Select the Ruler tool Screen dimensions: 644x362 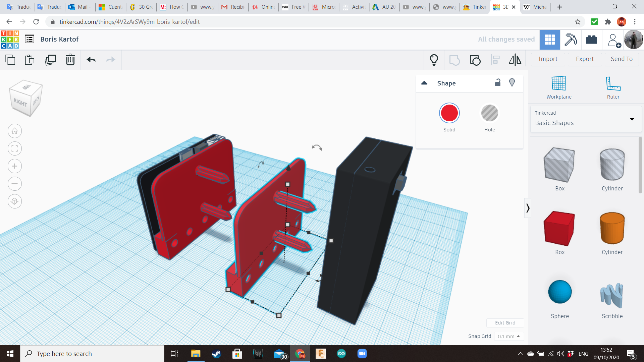(x=613, y=87)
